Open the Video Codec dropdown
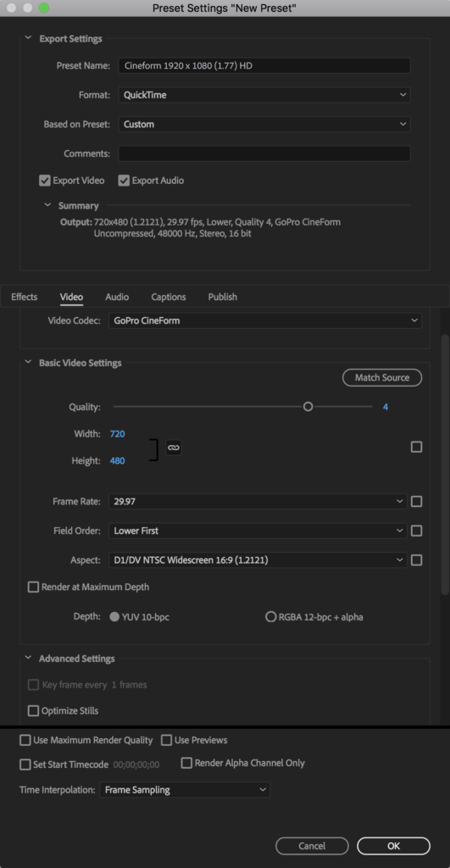 tap(265, 320)
